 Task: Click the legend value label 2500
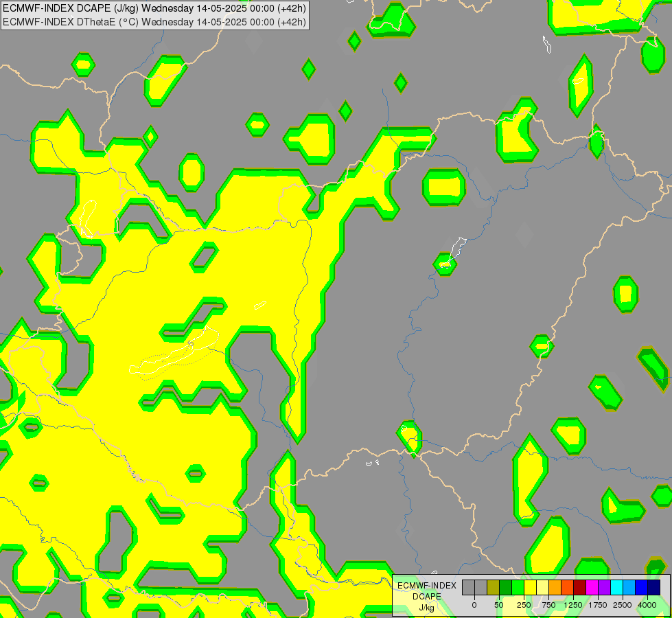pos(623,605)
